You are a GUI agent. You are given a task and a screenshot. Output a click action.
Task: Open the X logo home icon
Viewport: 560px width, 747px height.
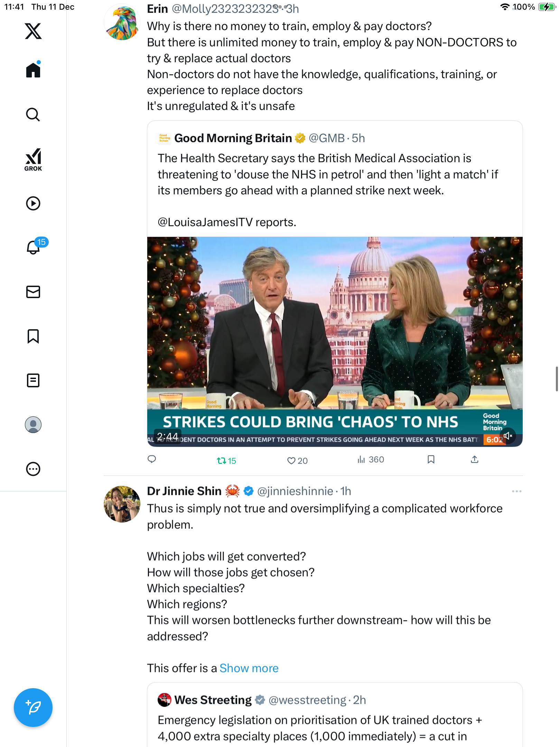click(33, 31)
